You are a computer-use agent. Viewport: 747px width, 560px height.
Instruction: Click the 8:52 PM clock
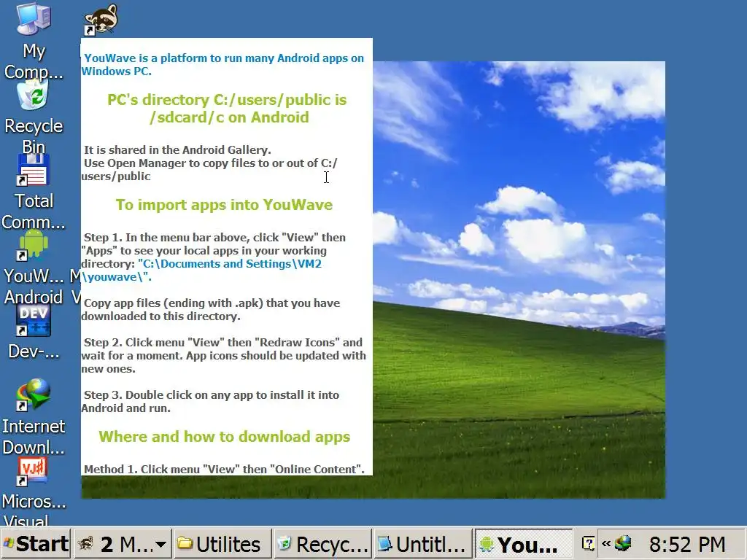point(686,544)
